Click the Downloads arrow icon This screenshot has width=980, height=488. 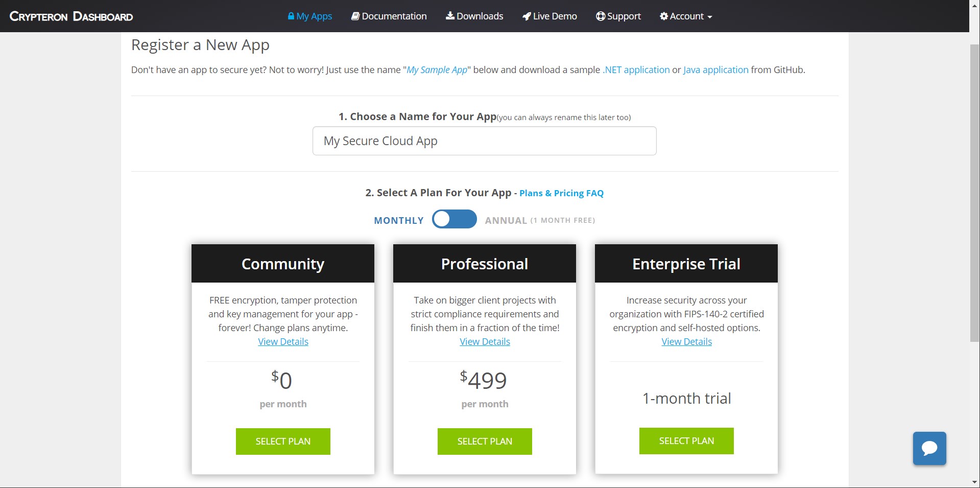coord(450,16)
